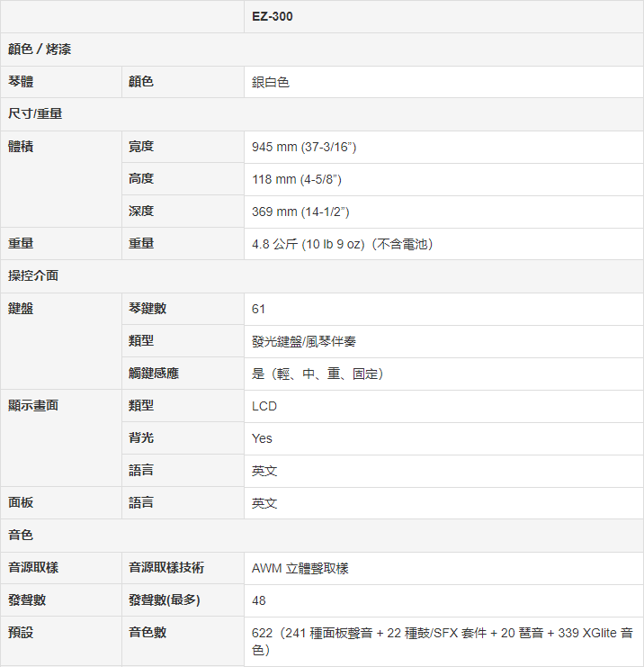Screen dimensions: 644x667
Task: Click the 面板 row label
Action: (21, 503)
